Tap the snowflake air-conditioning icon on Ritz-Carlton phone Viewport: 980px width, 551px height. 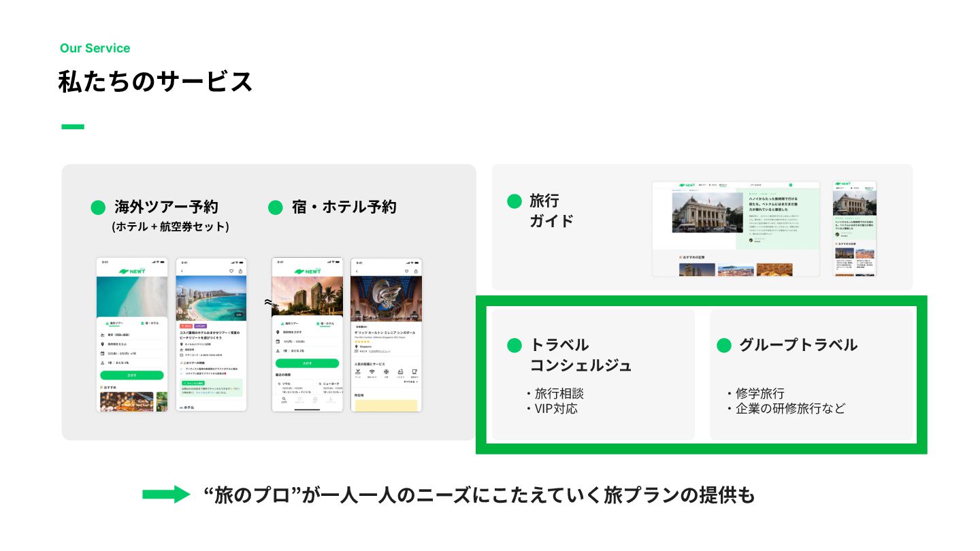pos(386,371)
